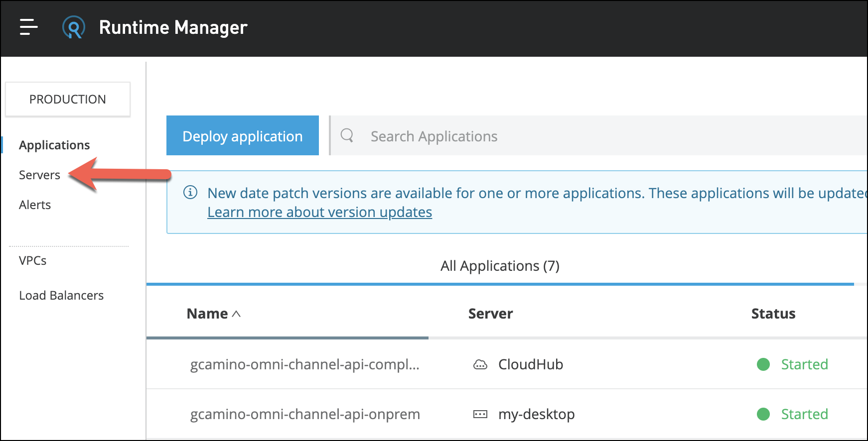Image resolution: width=868 pixels, height=441 pixels.
Task: Open the PRODUCTION environment selector
Action: (x=68, y=99)
